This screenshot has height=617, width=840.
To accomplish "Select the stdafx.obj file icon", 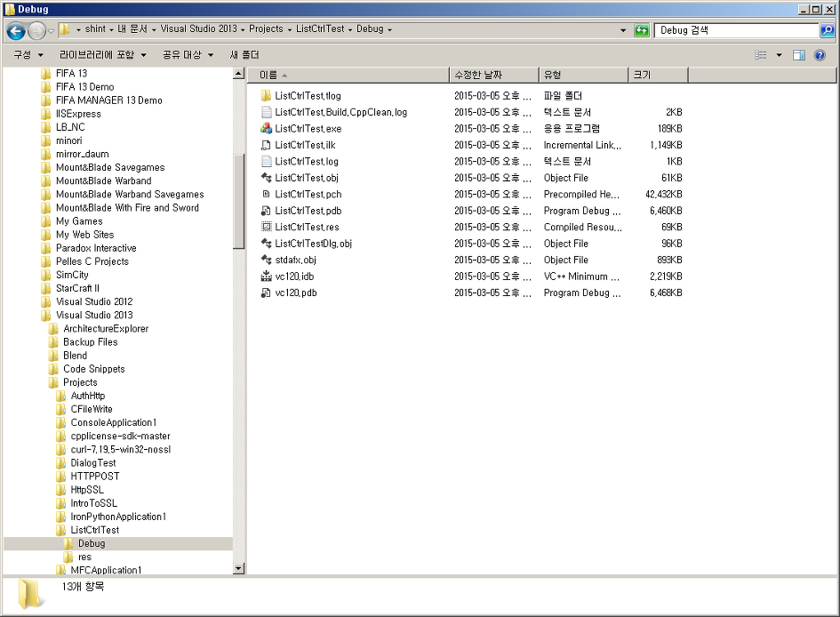I will 267,260.
